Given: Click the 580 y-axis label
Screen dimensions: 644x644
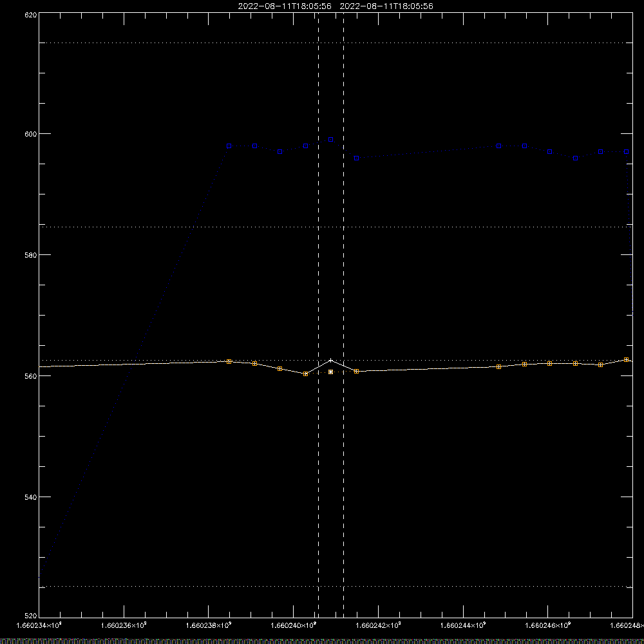Looking at the screenshot, I should 31,254.
